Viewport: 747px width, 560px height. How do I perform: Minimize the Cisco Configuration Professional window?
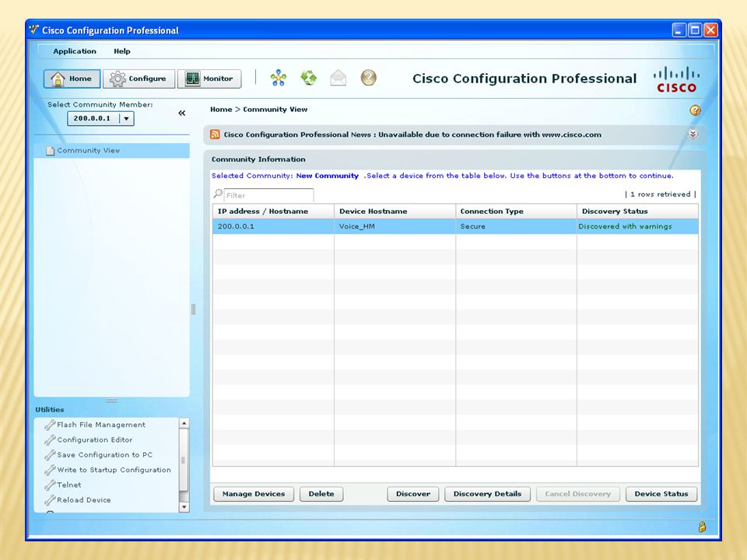pos(679,30)
